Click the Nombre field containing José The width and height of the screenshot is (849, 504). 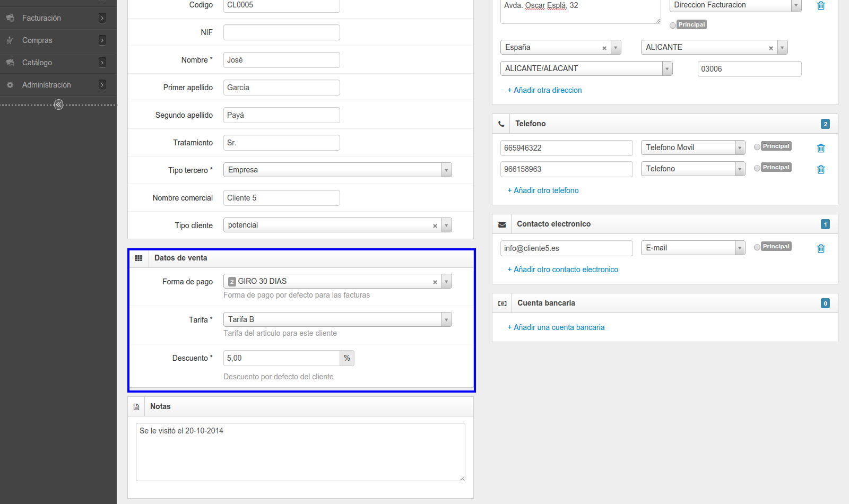pyautogui.click(x=282, y=60)
